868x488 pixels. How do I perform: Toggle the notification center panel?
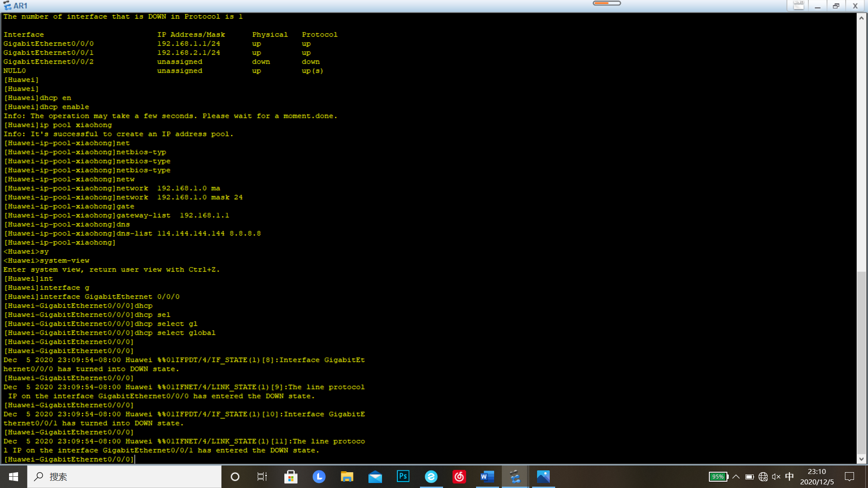849,477
